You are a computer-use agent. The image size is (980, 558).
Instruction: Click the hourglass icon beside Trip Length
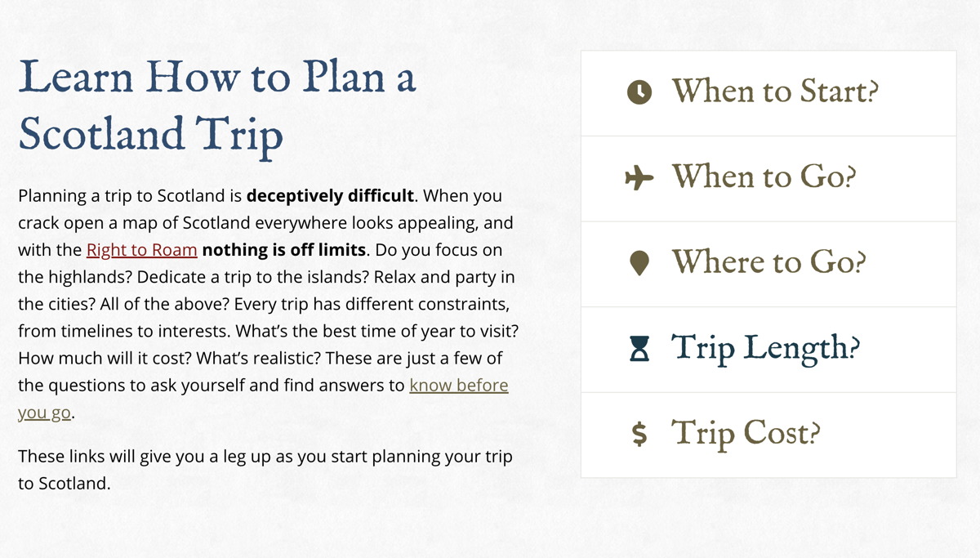pyautogui.click(x=640, y=349)
